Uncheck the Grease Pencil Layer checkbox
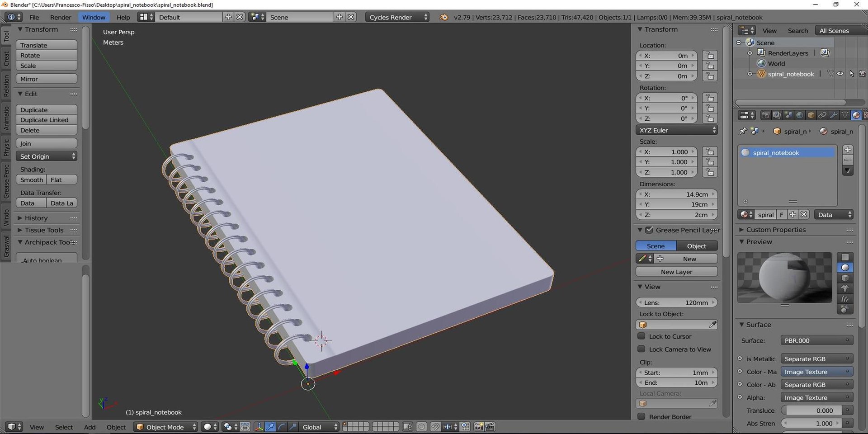 (x=649, y=230)
